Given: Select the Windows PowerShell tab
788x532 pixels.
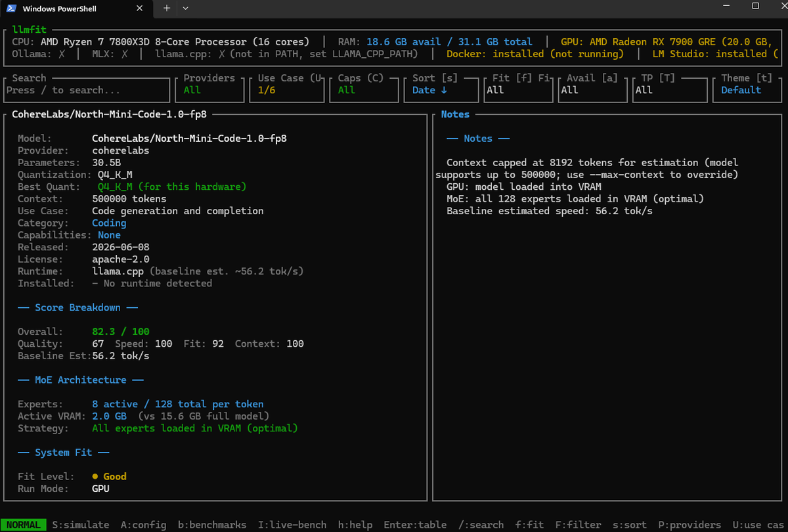Looking at the screenshot, I should 77,9.
